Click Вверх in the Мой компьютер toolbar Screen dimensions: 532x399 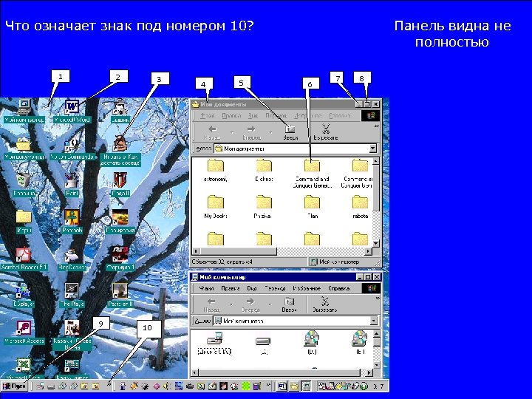point(289,304)
